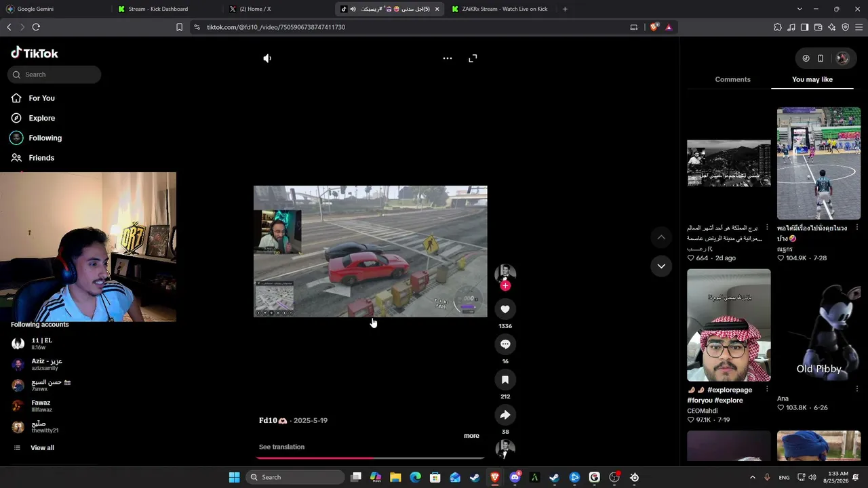
Task: Seek the video using the red progress bar
Action: pos(370,458)
